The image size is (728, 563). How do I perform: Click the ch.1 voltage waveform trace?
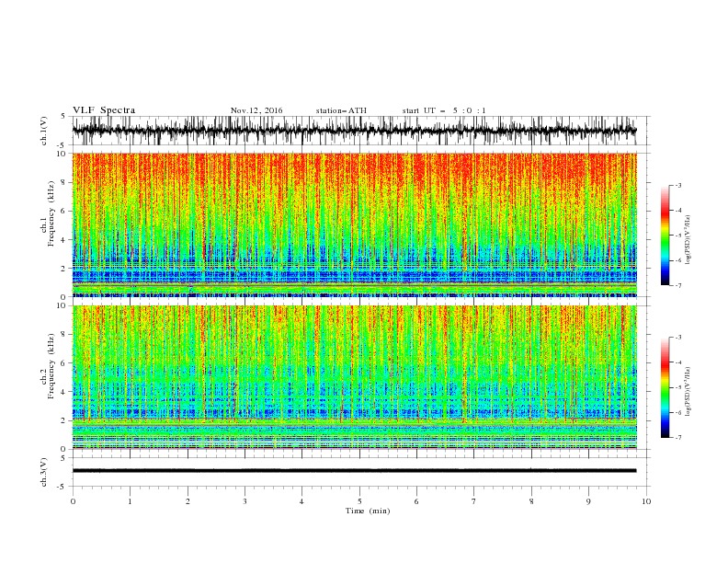(354, 131)
